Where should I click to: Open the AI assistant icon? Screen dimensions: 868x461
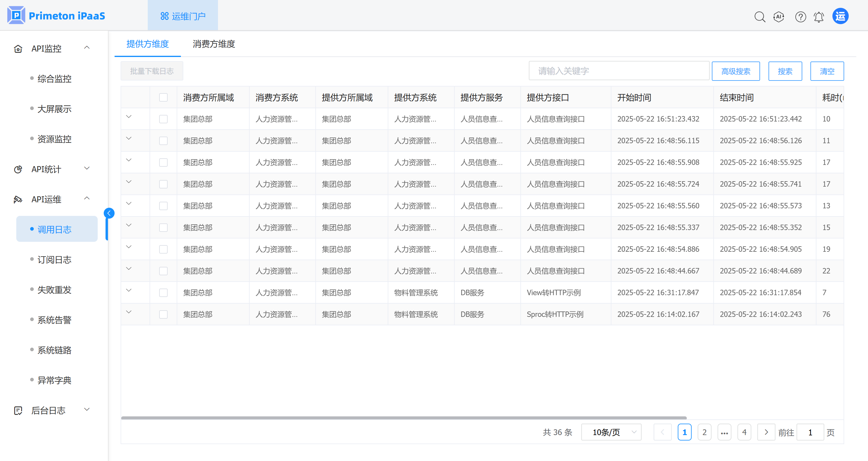(779, 17)
